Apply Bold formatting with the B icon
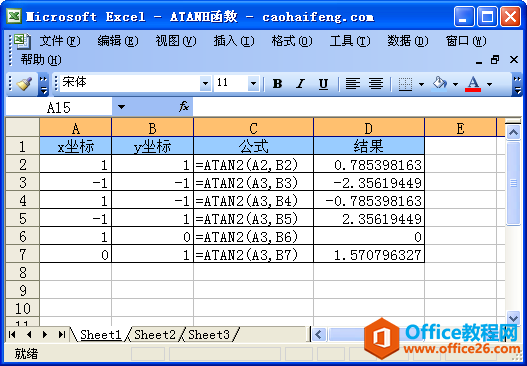Screen dimensions: 527x366 point(277,83)
